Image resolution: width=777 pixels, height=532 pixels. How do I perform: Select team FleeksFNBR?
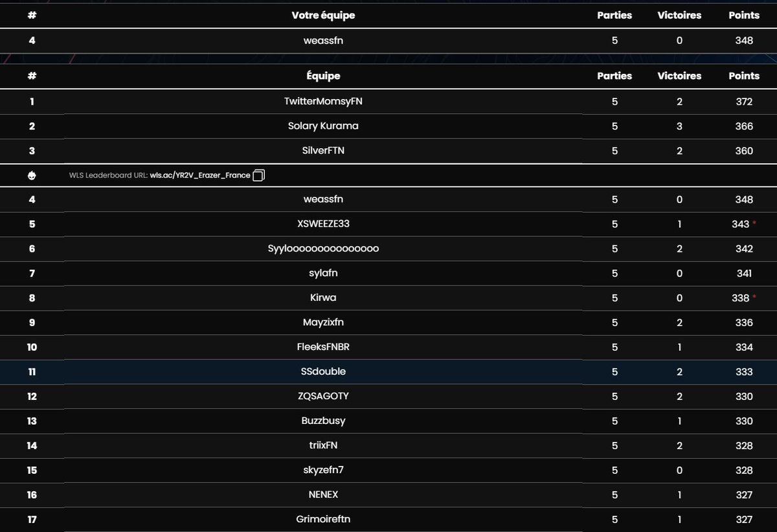coord(323,347)
